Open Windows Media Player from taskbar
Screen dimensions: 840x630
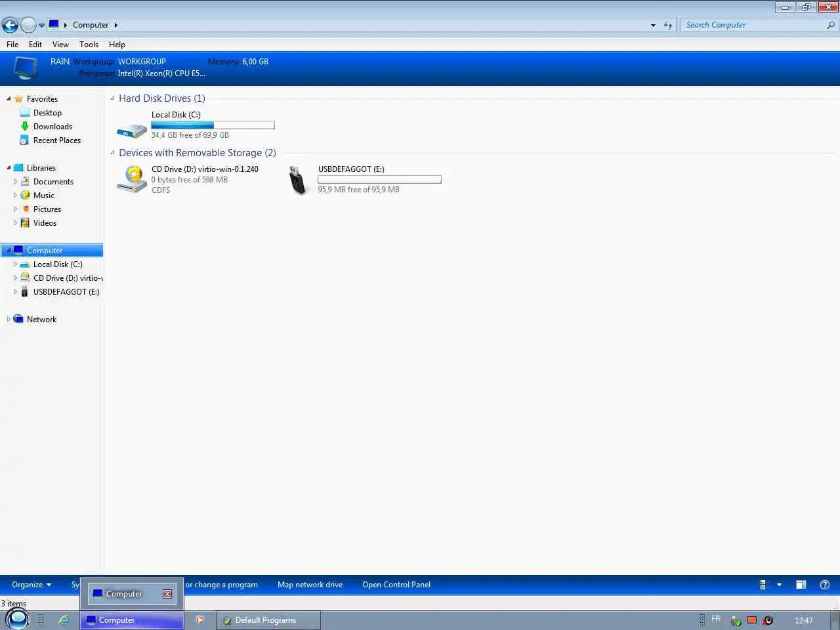click(x=200, y=619)
